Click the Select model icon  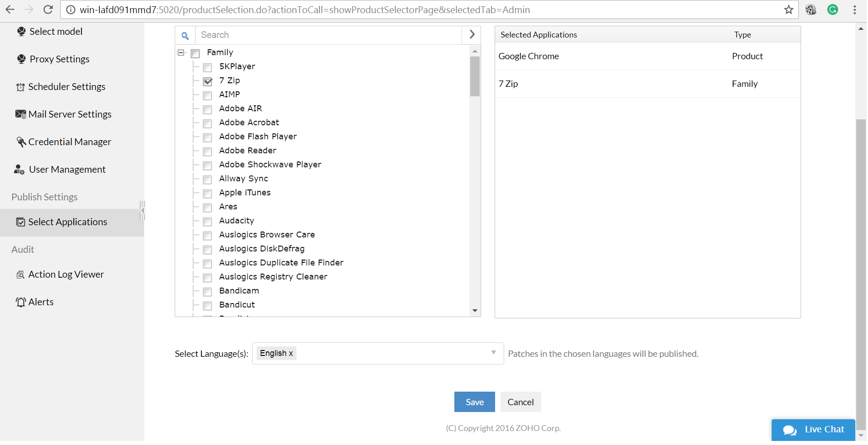(x=21, y=31)
